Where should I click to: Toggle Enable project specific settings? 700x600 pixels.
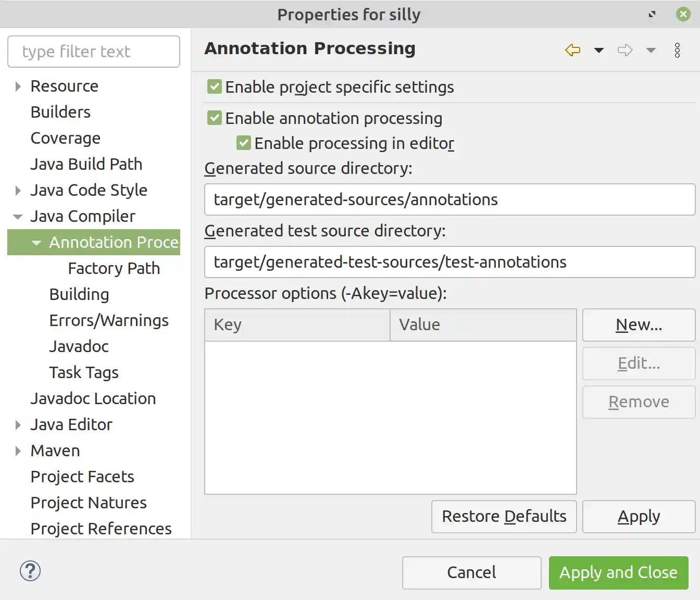215,86
